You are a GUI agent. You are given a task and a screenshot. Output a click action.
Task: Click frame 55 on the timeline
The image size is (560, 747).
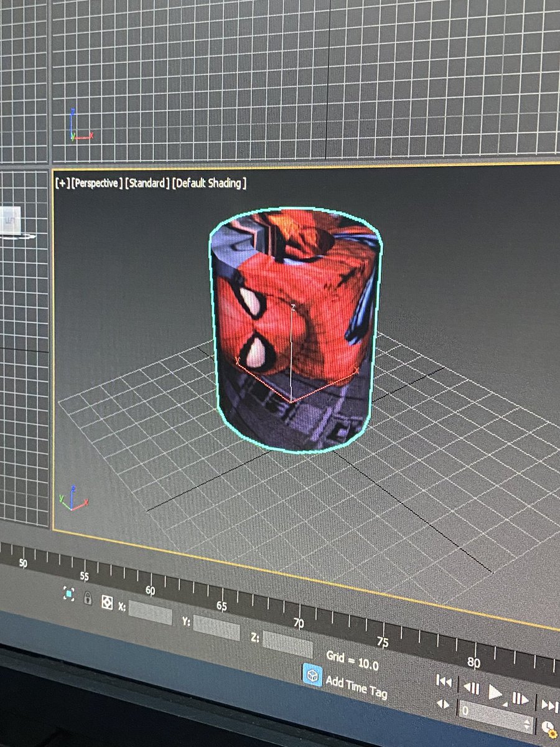(x=85, y=576)
